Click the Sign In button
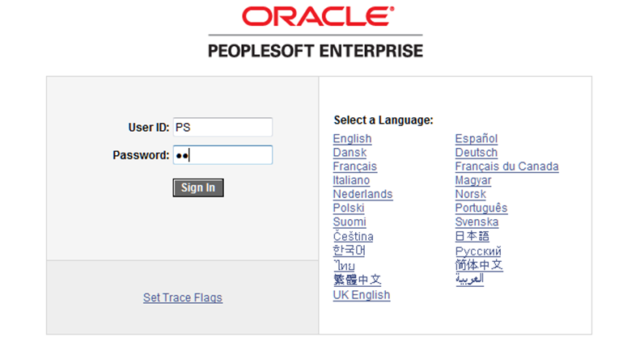Viewport: 644px width, 350px height. click(x=198, y=188)
